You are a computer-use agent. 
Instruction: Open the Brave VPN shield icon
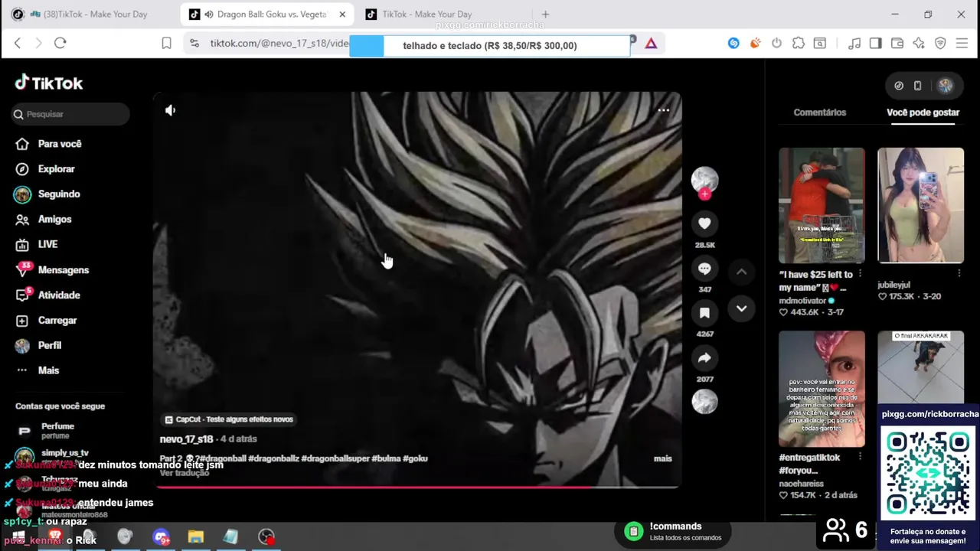point(940,44)
